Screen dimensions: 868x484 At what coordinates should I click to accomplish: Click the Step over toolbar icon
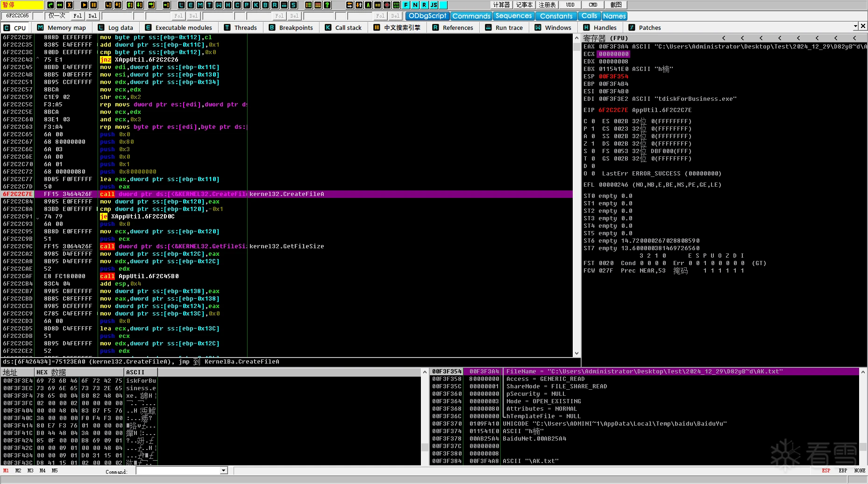(x=118, y=5)
